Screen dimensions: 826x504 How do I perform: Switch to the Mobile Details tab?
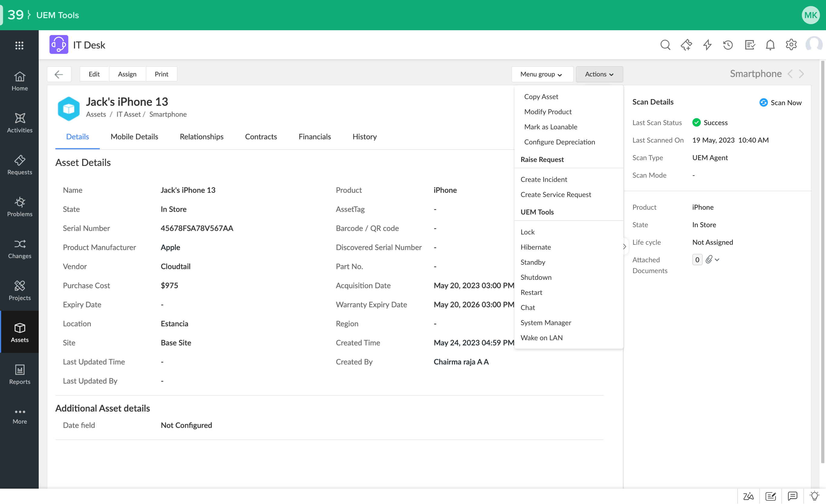click(x=134, y=137)
